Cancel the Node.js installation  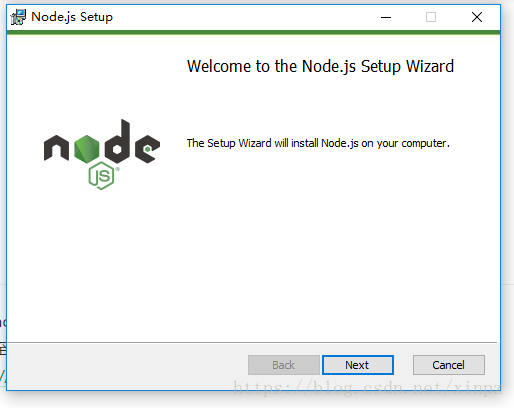click(x=449, y=365)
